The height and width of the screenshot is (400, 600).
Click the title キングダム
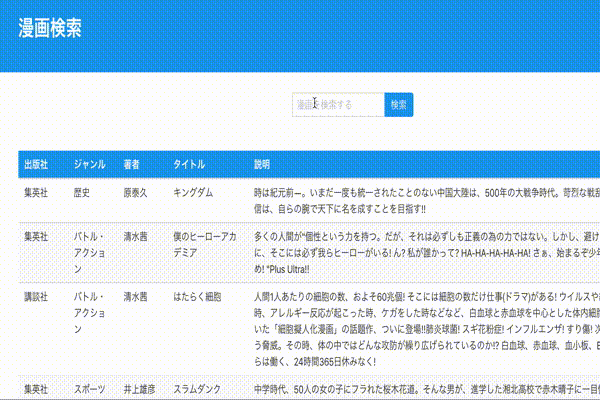[x=193, y=193]
